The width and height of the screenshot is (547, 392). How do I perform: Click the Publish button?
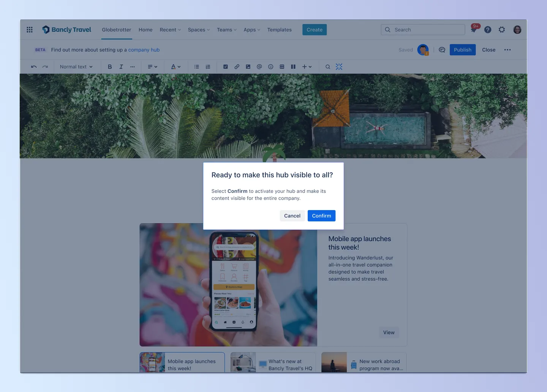point(463,50)
